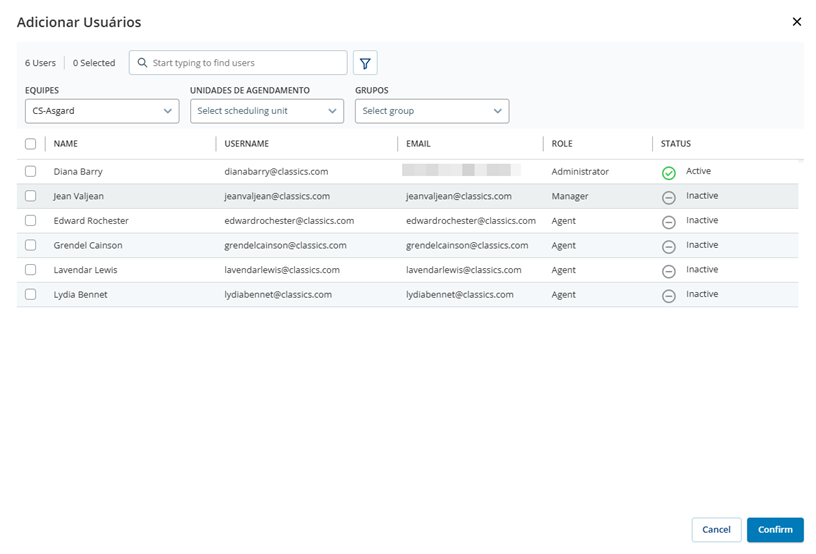This screenshot has width=816, height=554.
Task: Click Edward Rochester's Inactive status icon
Action: [669, 222]
